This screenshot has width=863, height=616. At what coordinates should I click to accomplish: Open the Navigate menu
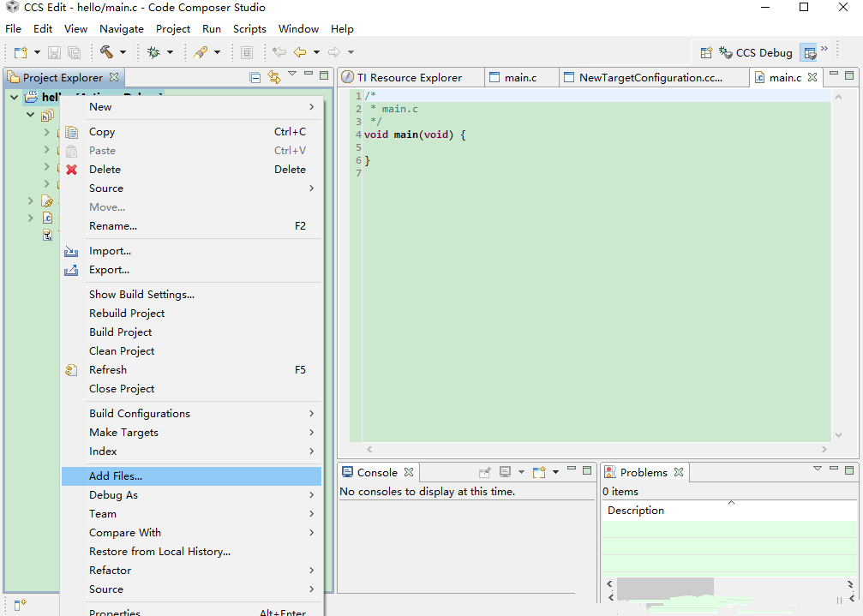(122, 28)
